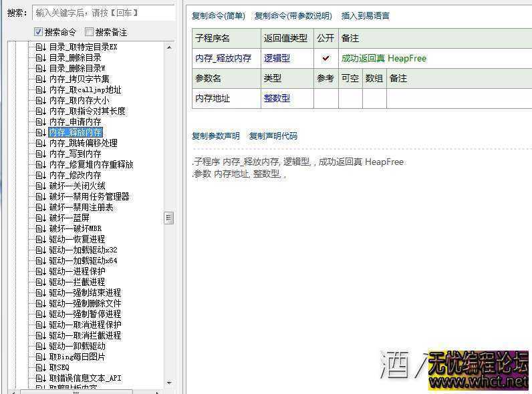
Task: Select 内存_取内存大小 in the tree
Action: click(79, 101)
